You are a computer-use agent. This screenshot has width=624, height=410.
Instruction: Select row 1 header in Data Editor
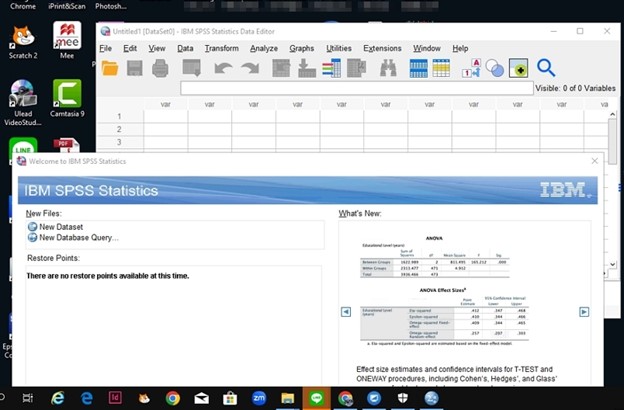pos(119,116)
